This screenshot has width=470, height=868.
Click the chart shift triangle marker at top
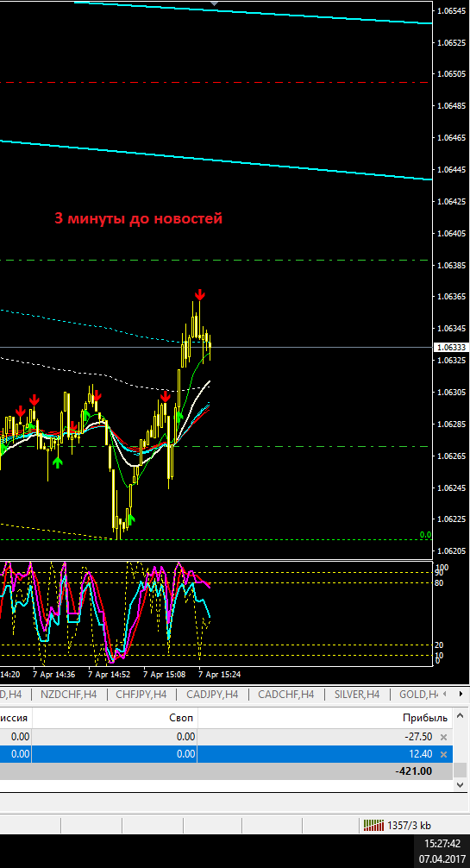[215, 3]
